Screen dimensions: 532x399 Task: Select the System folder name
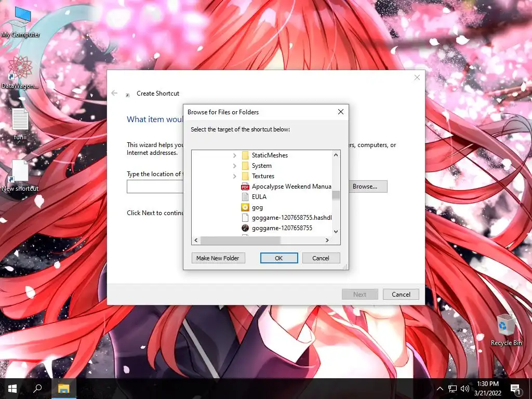tap(262, 166)
